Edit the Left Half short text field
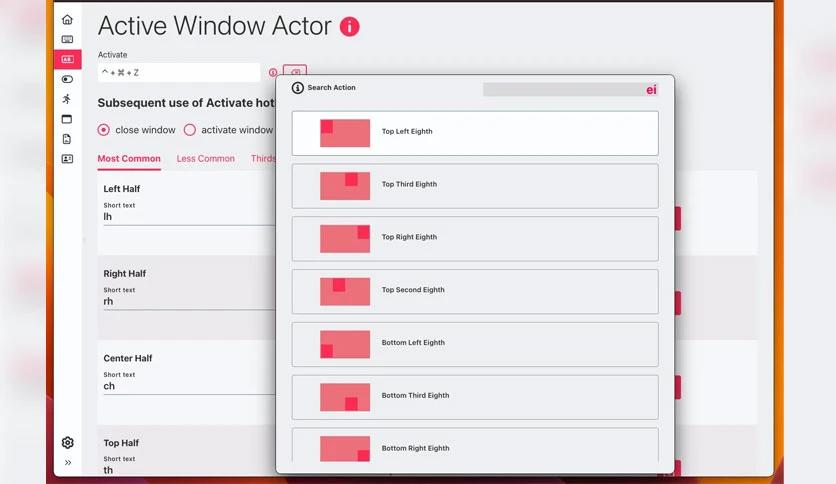The width and height of the screenshot is (836, 484). [x=189, y=217]
